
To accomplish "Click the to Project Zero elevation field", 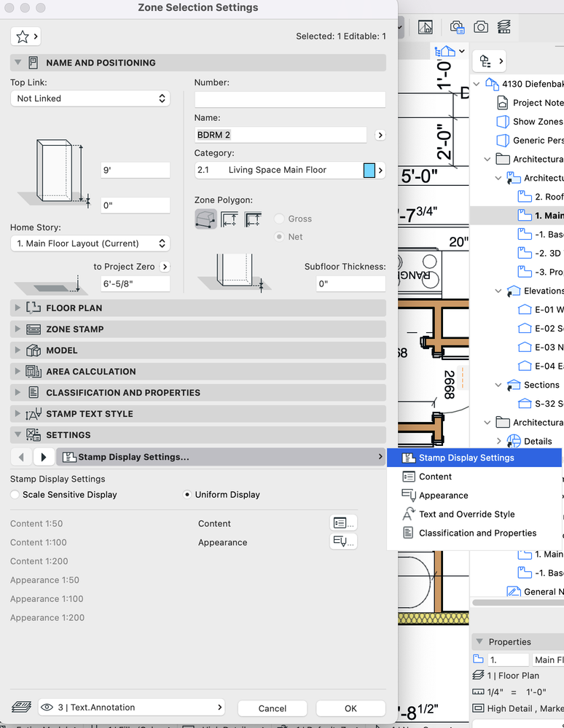I will [x=135, y=283].
